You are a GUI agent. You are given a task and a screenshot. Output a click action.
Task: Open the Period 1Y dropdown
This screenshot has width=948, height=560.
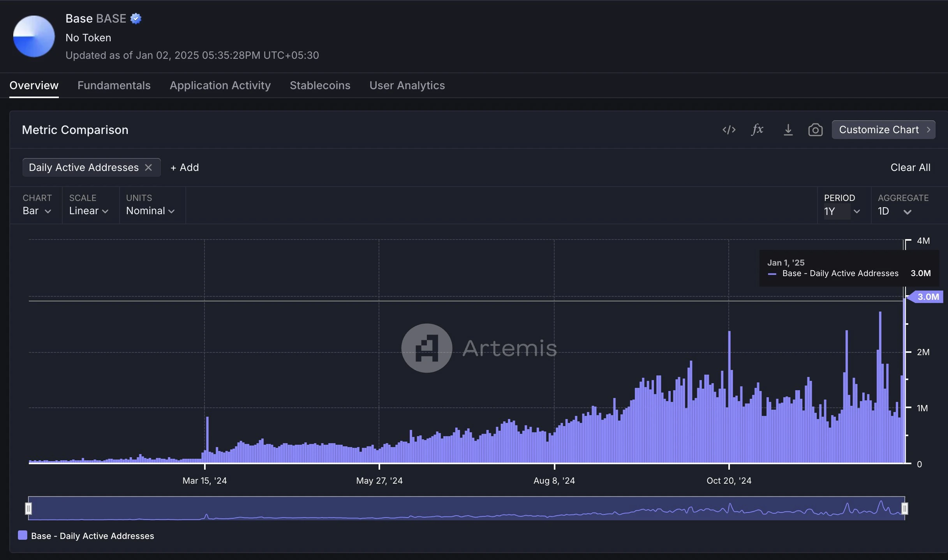[x=842, y=211]
